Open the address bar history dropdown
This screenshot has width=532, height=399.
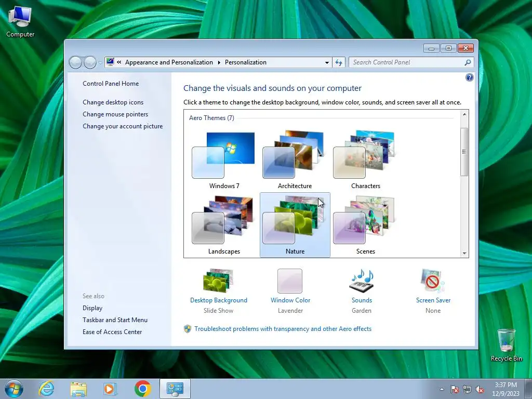click(x=327, y=62)
